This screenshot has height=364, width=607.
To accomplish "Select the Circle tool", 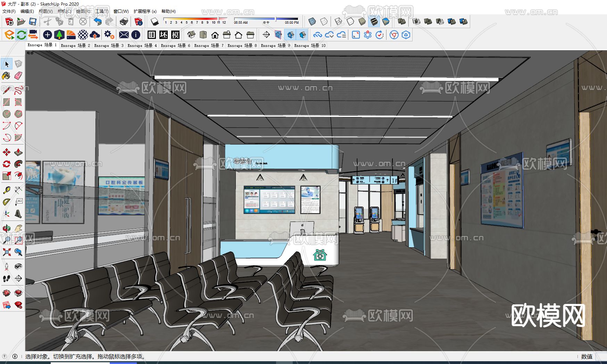I will (7, 114).
